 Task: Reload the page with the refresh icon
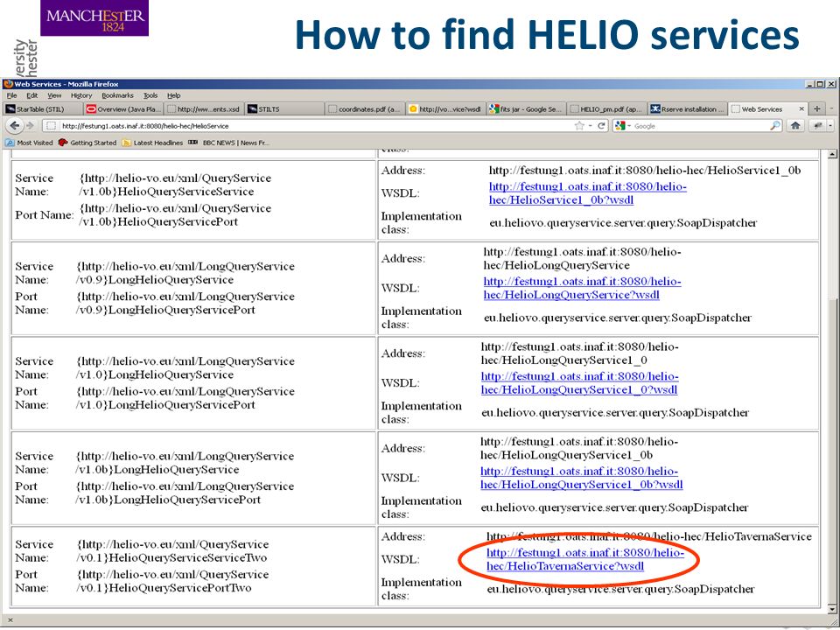[x=602, y=126]
